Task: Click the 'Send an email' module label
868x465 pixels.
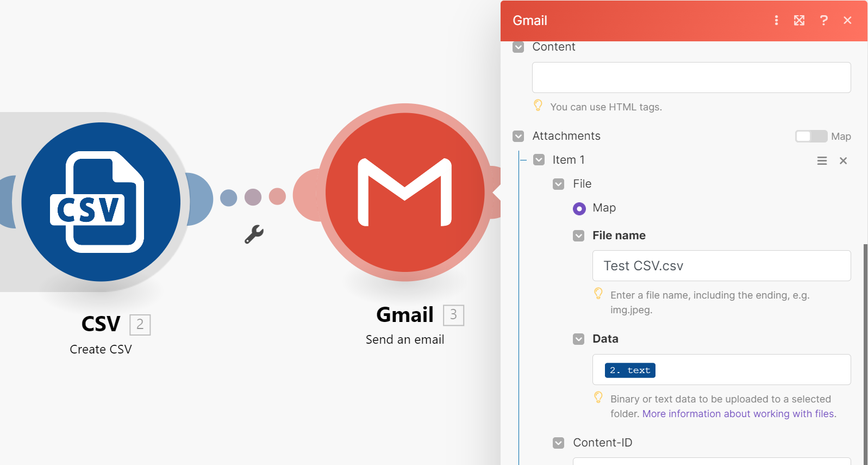Action: 405,339
